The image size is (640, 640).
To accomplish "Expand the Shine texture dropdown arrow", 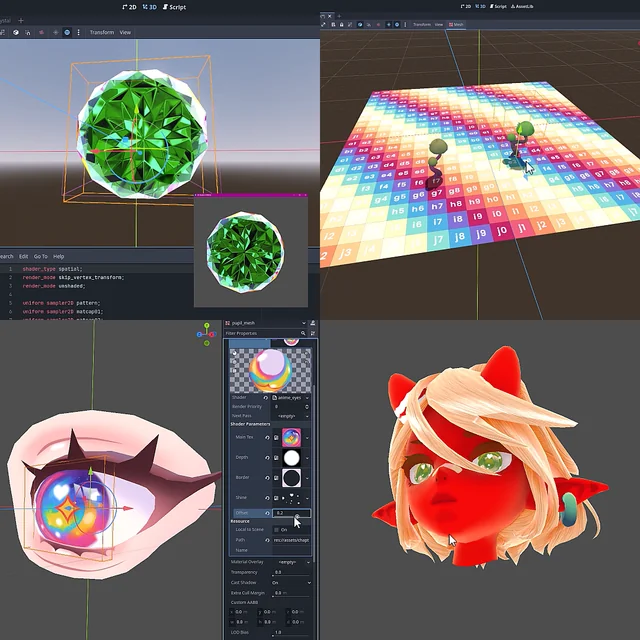I will coord(307,498).
